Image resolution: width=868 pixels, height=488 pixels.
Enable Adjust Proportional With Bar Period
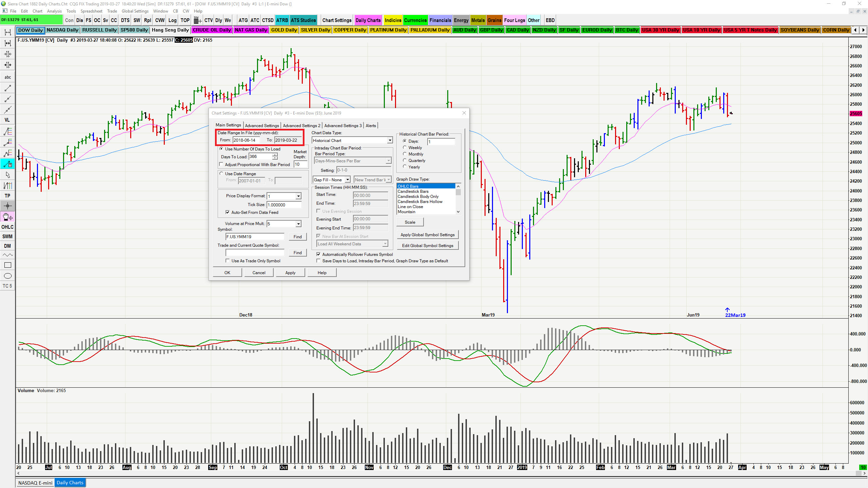pyautogui.click(x=221, y=165)
